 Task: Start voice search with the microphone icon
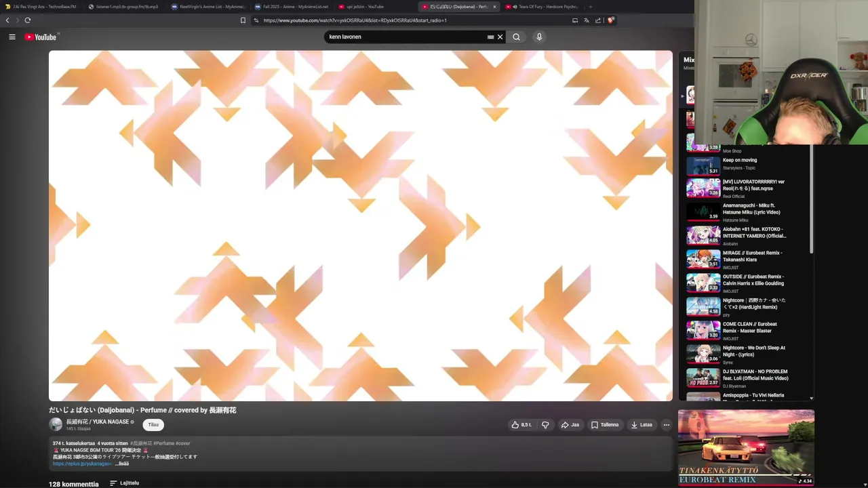(539, 37)
